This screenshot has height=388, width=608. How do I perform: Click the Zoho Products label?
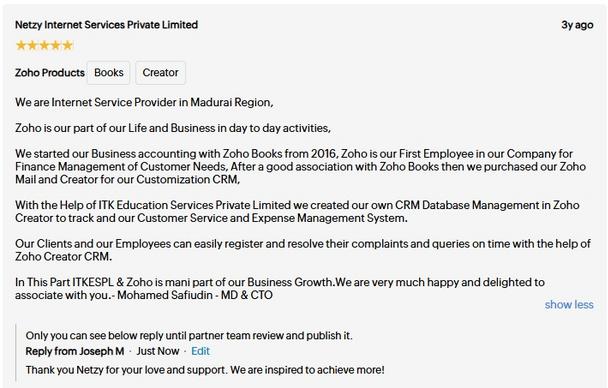[50, 73]
